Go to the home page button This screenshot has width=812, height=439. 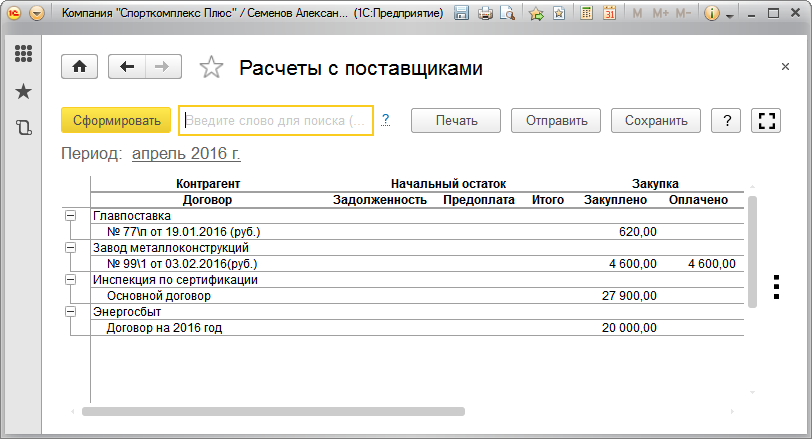tap(79, 66)
